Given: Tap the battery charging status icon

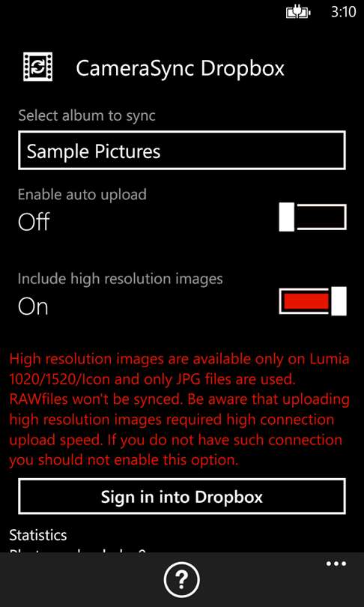Looking at the screenshot, I should pos(298,13).
